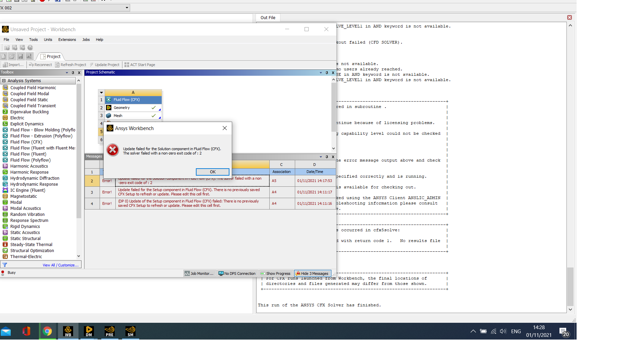Viewport: 644px width, 362px height.
Task: Click the View All / Customize link
Action: [60, 265]
